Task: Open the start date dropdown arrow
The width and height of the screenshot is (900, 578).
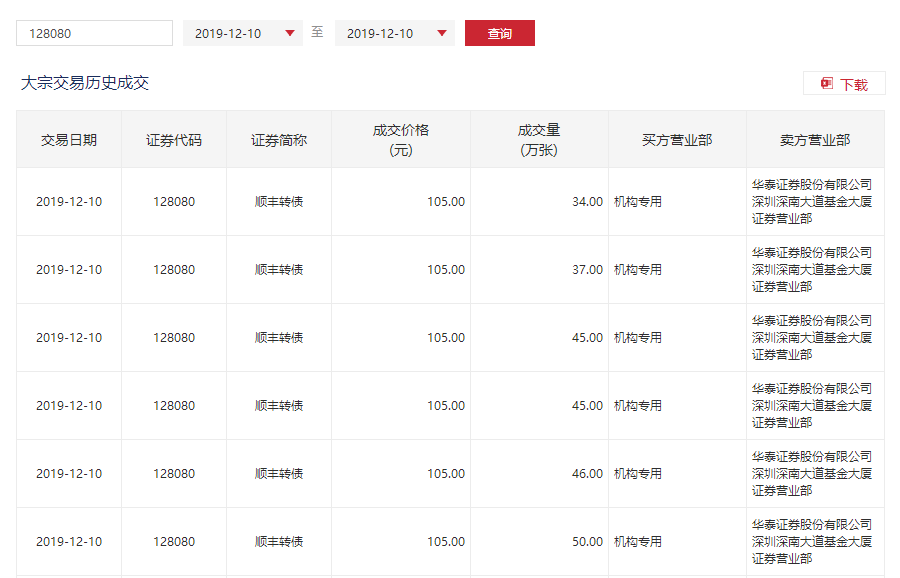Action: point(290,33)
